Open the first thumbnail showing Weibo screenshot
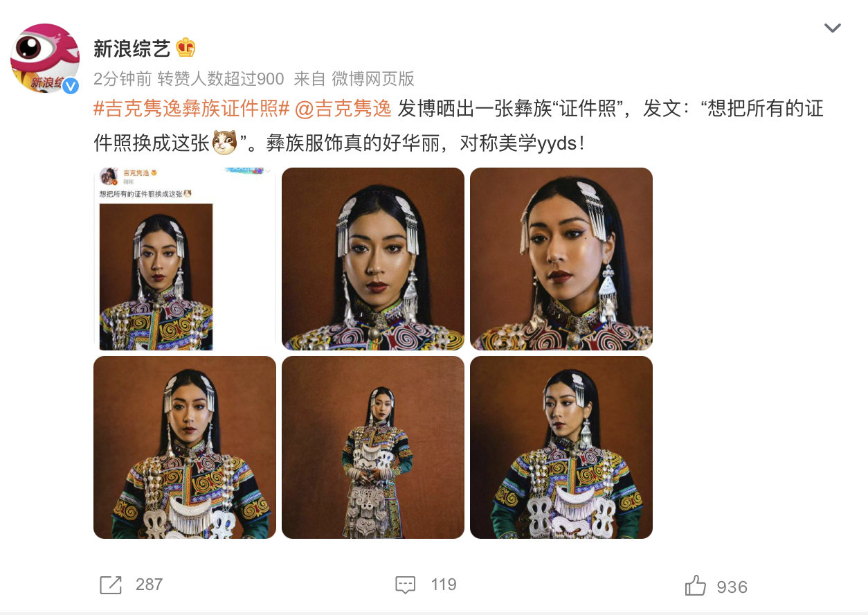The image size is (868, 615). point(185,259)
